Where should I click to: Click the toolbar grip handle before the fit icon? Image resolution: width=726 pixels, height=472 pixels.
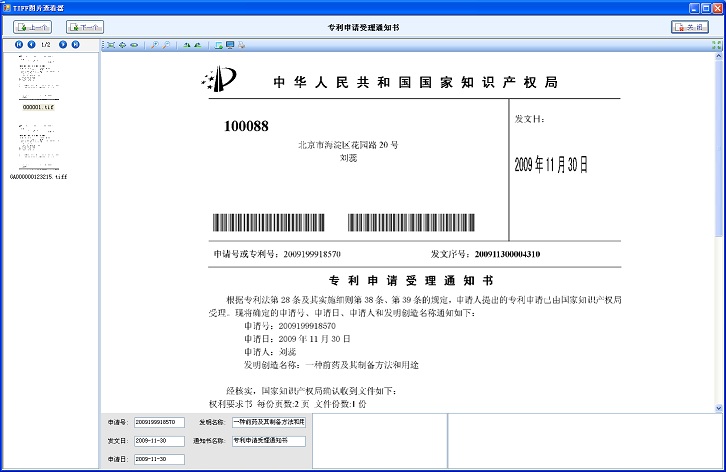coord(103,45)
